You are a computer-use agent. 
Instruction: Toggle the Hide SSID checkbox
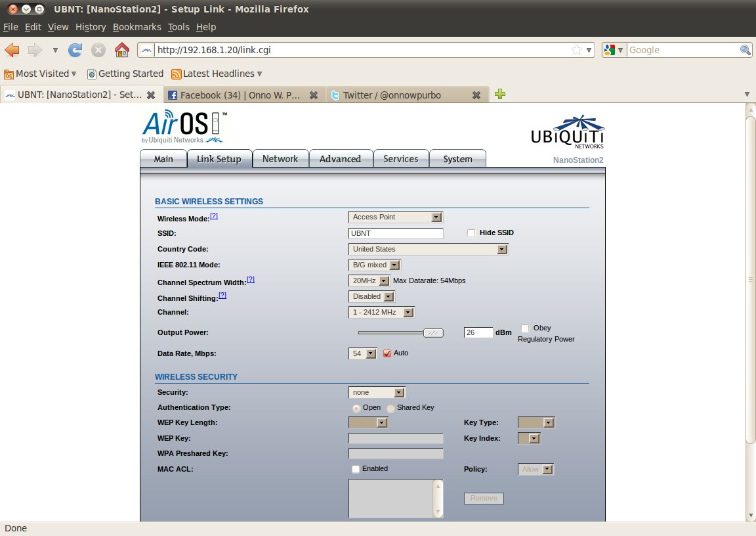[471, 233]
